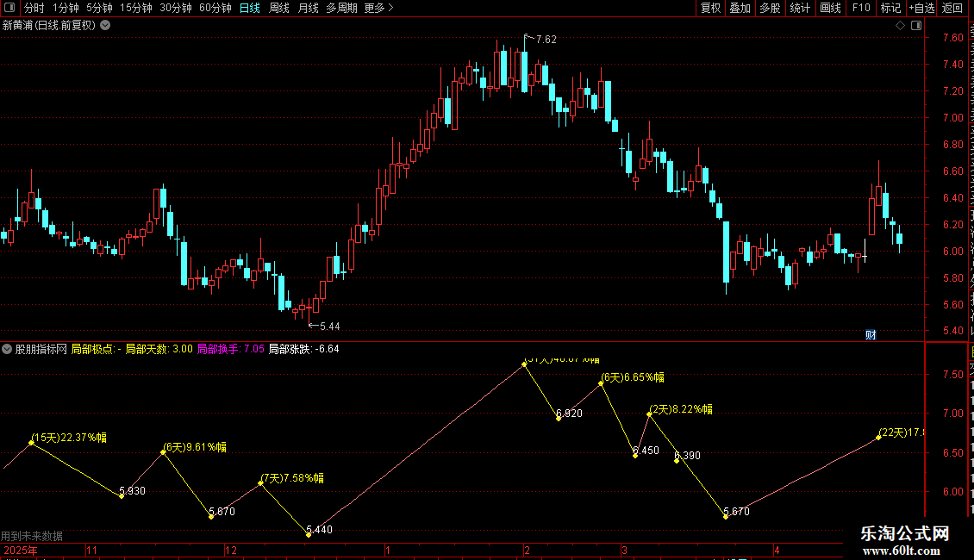Click the 局部天数: 3.00 indicator value

pos(159,349)
